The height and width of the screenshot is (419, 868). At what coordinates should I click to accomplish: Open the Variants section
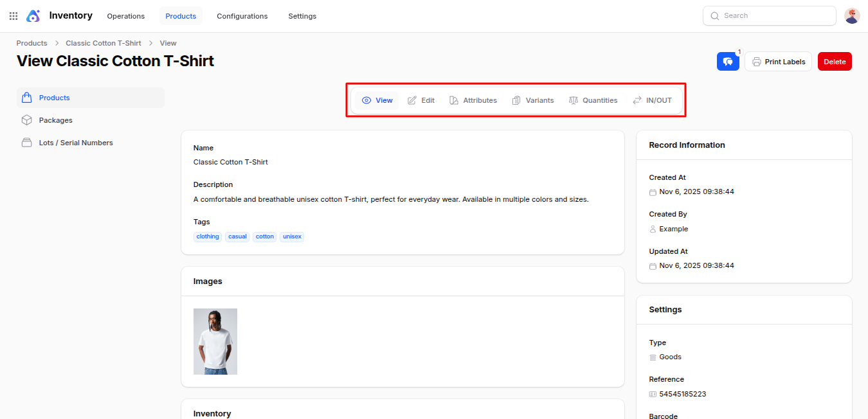[x=533, y=100]
